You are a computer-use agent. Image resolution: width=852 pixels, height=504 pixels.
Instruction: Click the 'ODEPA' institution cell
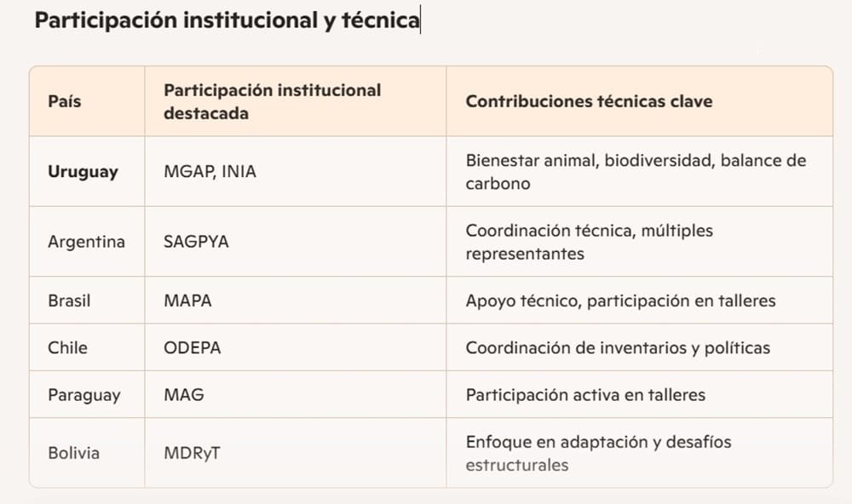(296, 347)
